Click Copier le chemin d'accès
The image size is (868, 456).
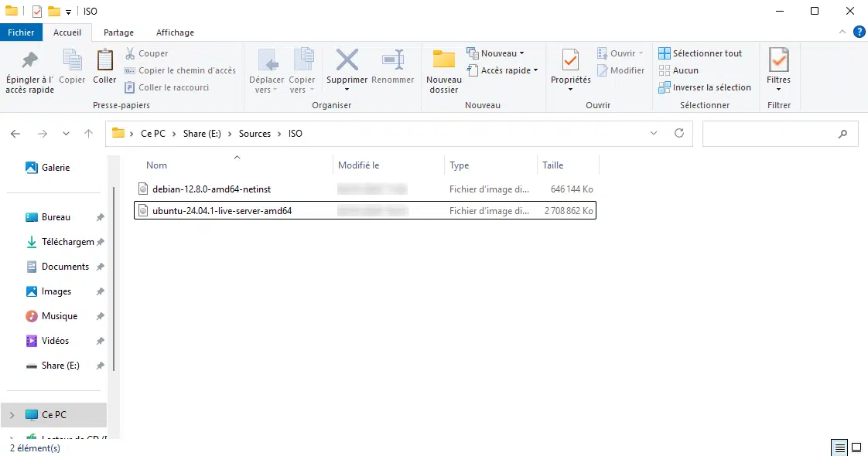tap(180, 70)
